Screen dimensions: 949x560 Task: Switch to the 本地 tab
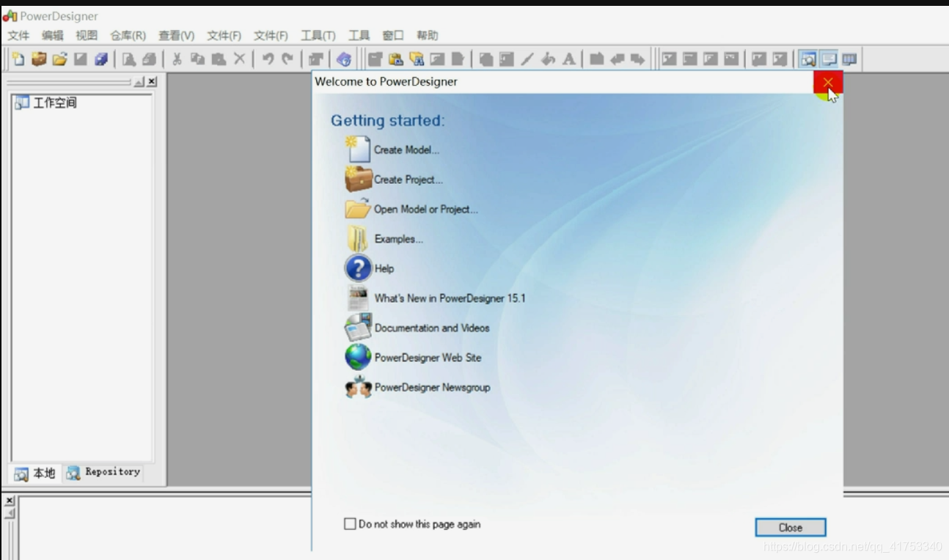(x=35, y=473)
